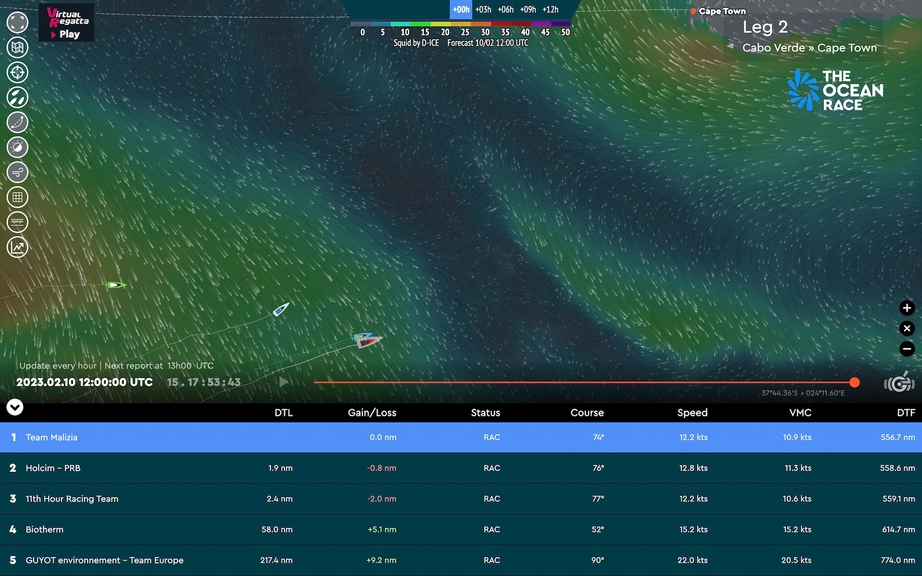922x576 pixels.
Task: Click the Biotherm row in the rankings
Action: pos(461,529)
